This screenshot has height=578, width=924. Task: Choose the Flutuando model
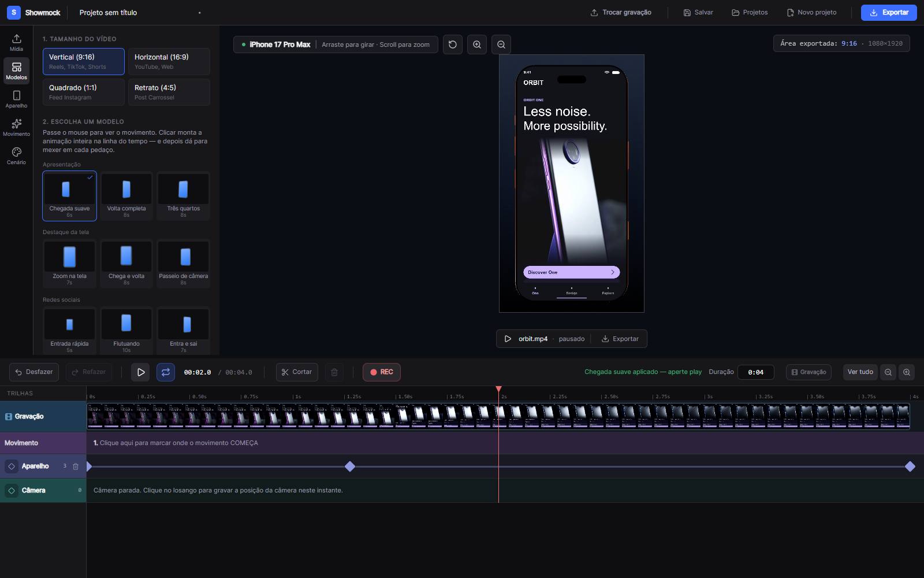coord(126,331)
